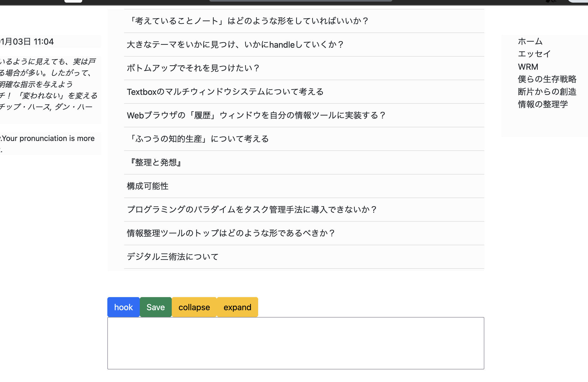This screenshot has width=588, height=382.
Task: Collapse all items using the collapse button
Action: tap(194, 307)
